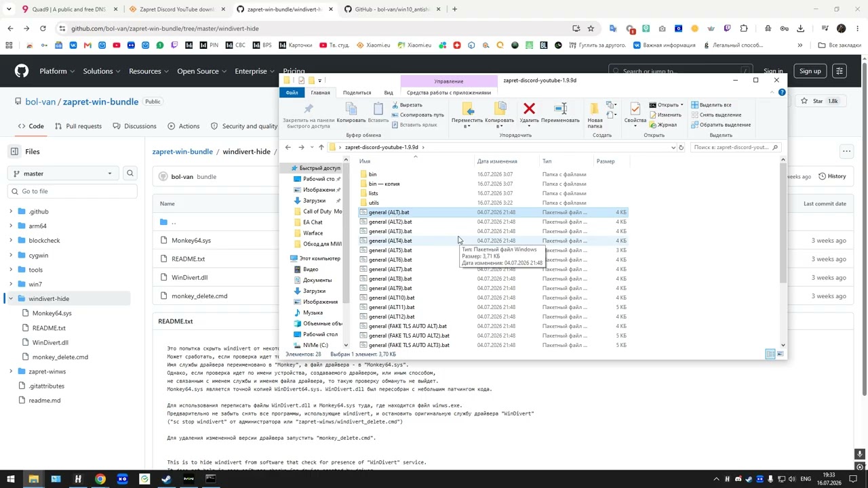Open WinDivert.dll in the GitHub file list
This screenshot has height=488, width=868.
190,277
